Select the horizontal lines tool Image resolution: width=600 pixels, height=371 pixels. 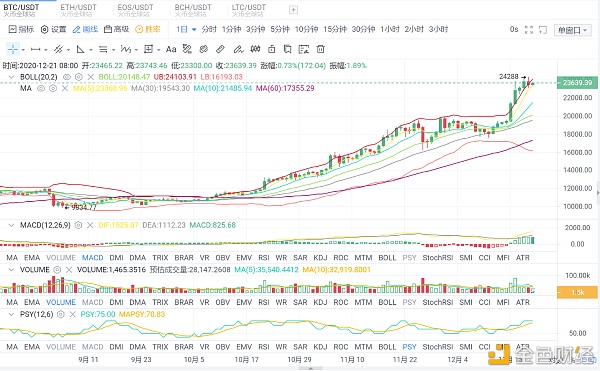(x=103, y=49)
